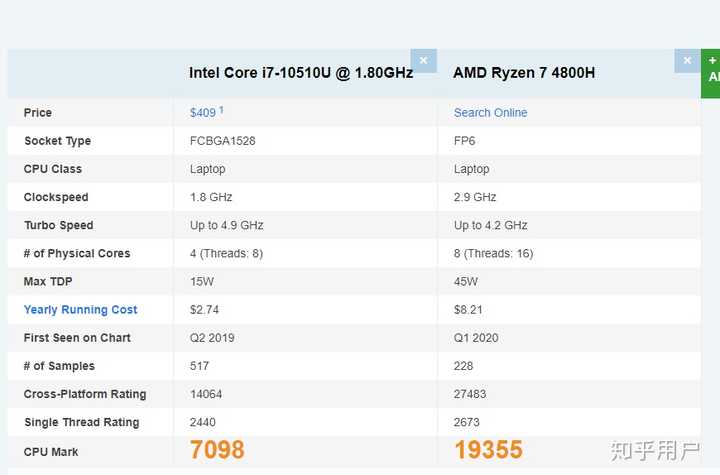Click the Cross-Platform Rating label
Image resolution: width=720 pixels, height=475 pixels.
(85, 394)
